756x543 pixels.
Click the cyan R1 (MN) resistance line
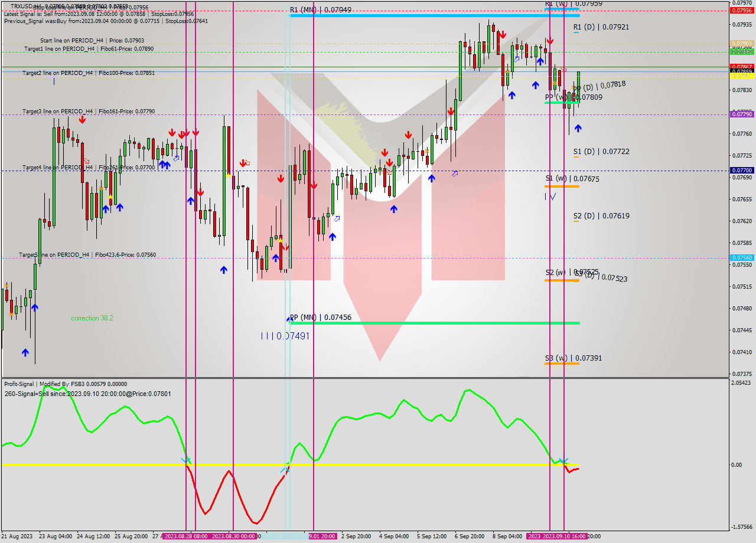pos(435,15)
